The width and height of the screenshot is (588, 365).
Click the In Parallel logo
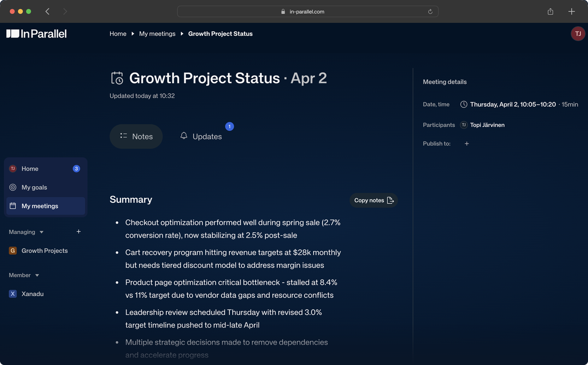(36, 34)
